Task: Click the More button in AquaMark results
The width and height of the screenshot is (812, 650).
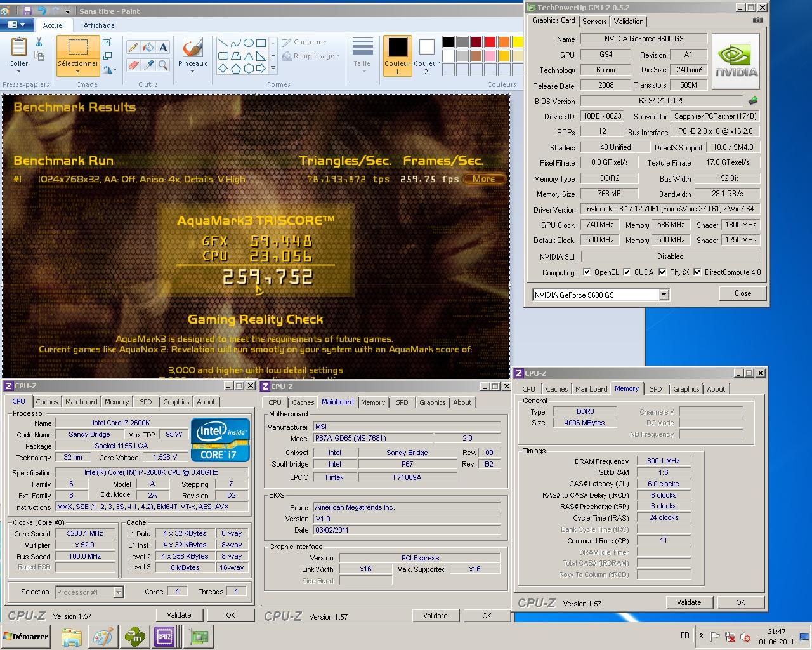Action: [484, 179]
